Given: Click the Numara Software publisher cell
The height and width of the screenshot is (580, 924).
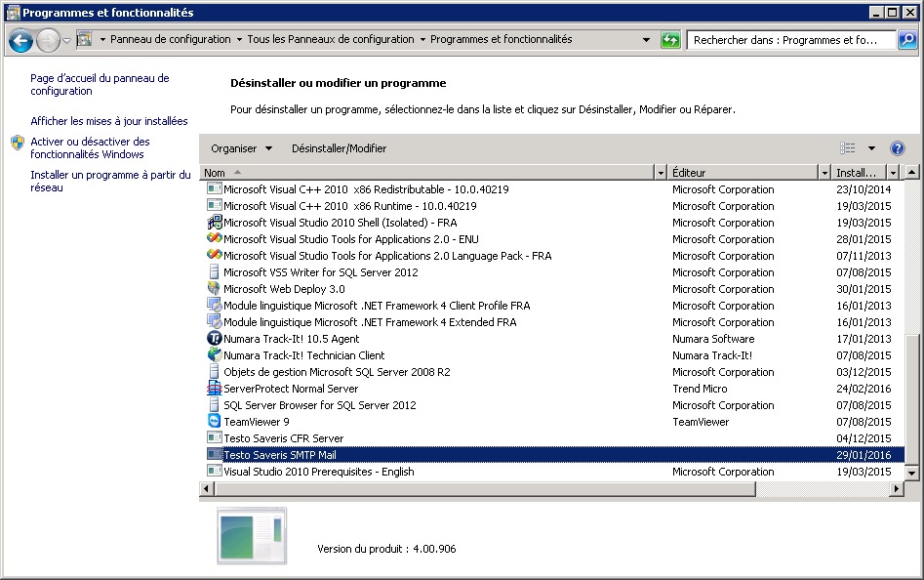Looking at the screenshot, I should coord(713,339).
